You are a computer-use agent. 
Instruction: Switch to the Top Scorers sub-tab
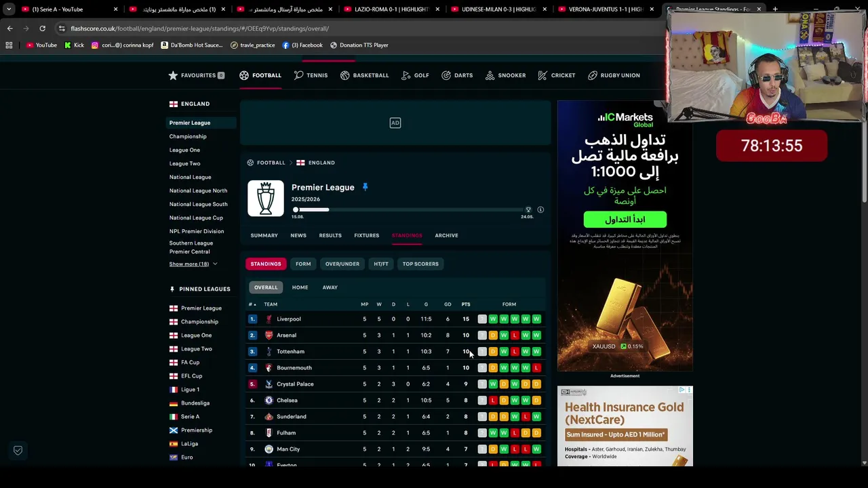pyautogui.click(x=420, y=264)
